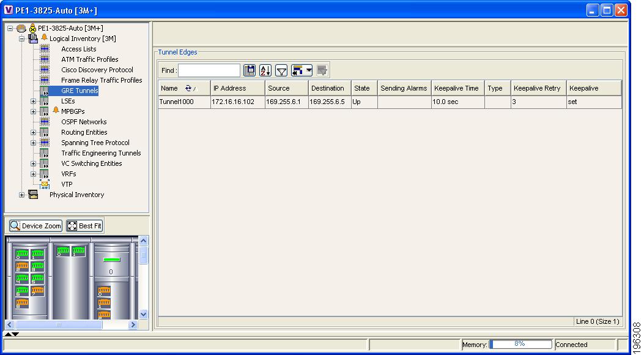The width and height of the screenshot is (644, 355).
Task: Click the Physical Inventory chassis icon
Action: pos(33,195)
